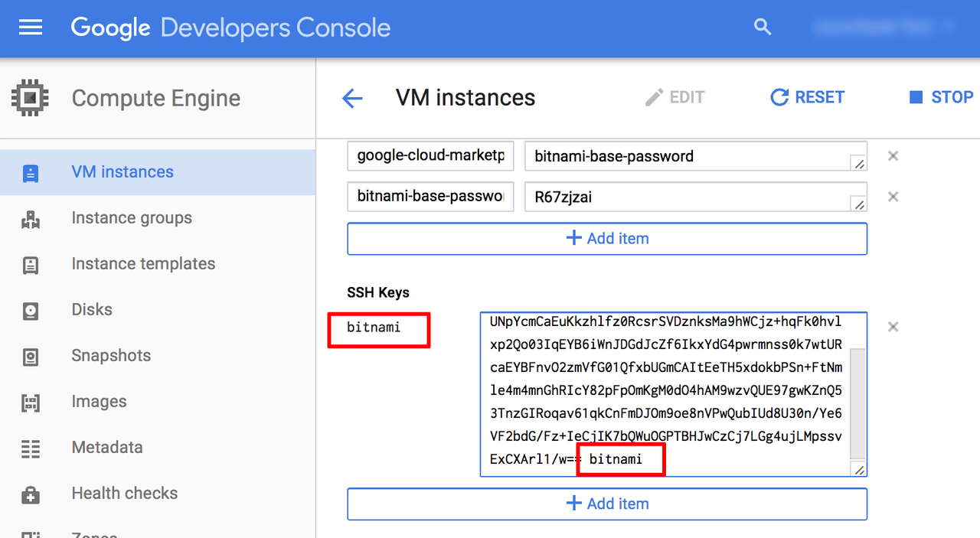This screenshot has height=538, width=980.
Task: Click the STOP button
Action: (x=941, y=97)
